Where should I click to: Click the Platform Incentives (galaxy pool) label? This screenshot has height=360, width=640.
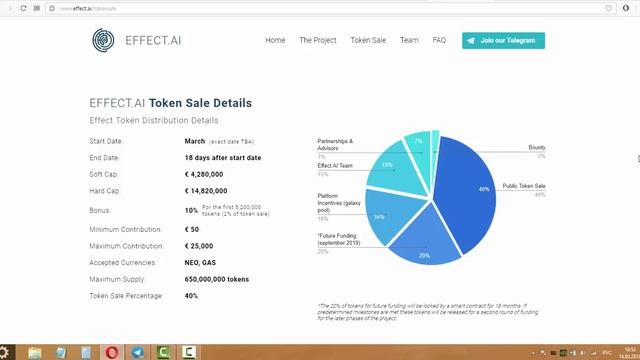pos(339,203)
